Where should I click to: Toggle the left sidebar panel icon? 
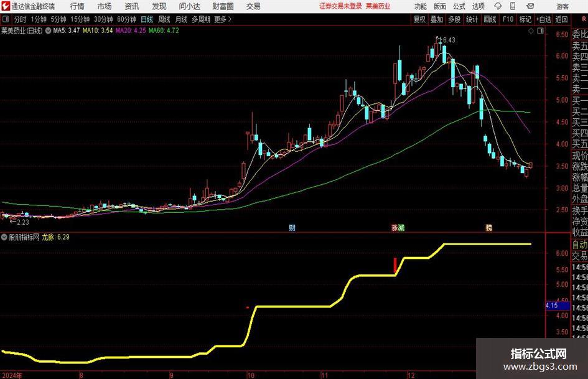[x=6, y=19]
